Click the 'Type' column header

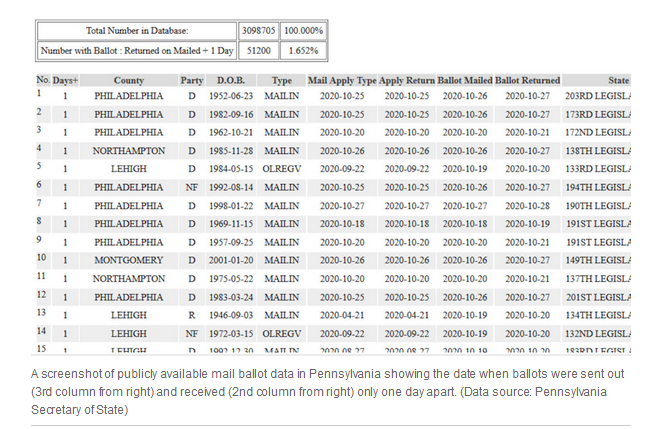point(282,80)
